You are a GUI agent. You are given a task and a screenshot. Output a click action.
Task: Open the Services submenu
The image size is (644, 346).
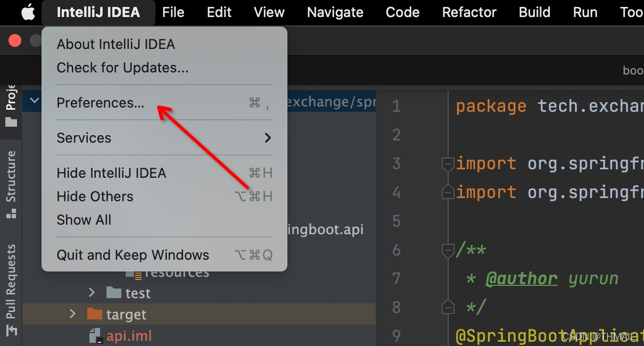coord(164,138)
